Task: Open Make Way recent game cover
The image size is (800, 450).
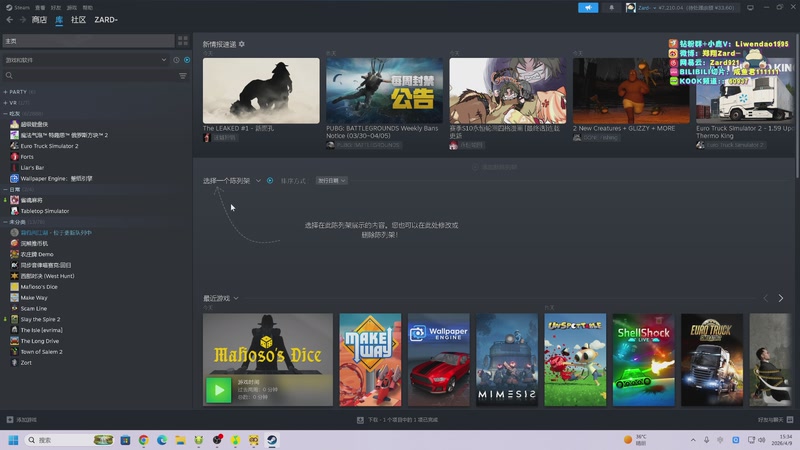Action: click(370, 360)
